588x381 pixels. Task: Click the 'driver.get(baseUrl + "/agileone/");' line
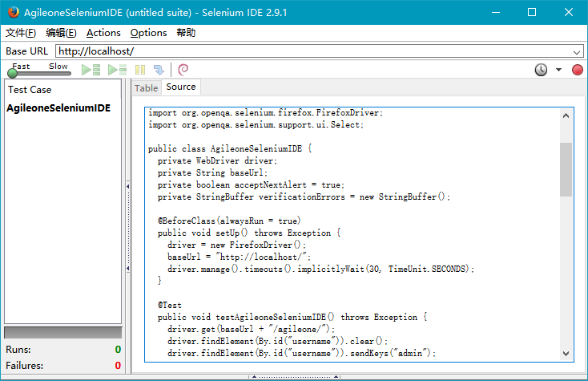click(x=252, y=329)
